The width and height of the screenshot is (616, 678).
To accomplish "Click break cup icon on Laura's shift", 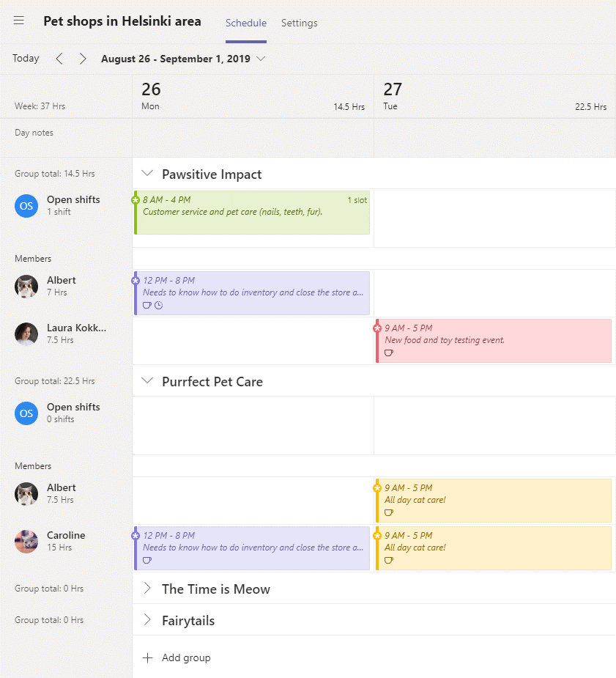I will (389, 353).
